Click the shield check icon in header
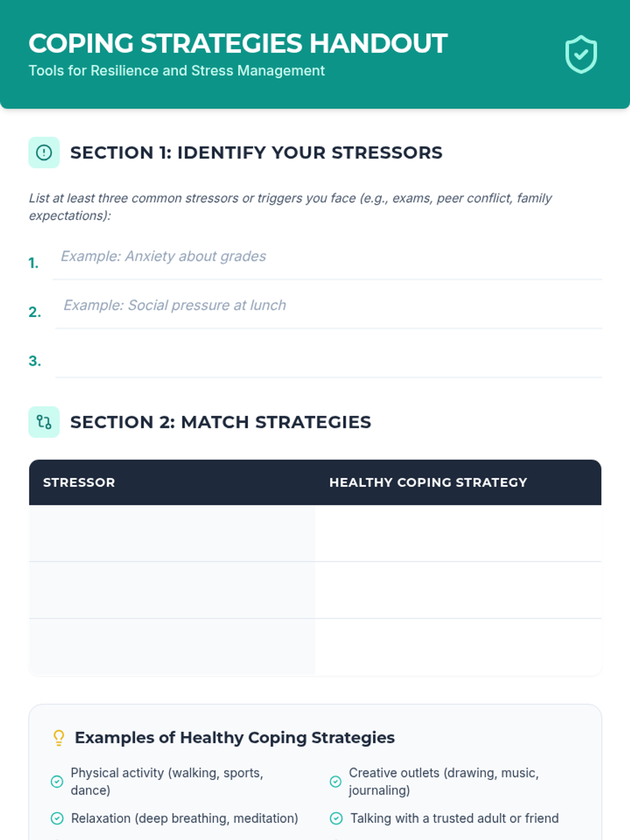630x840 pixels. click(x=581, y=55)
